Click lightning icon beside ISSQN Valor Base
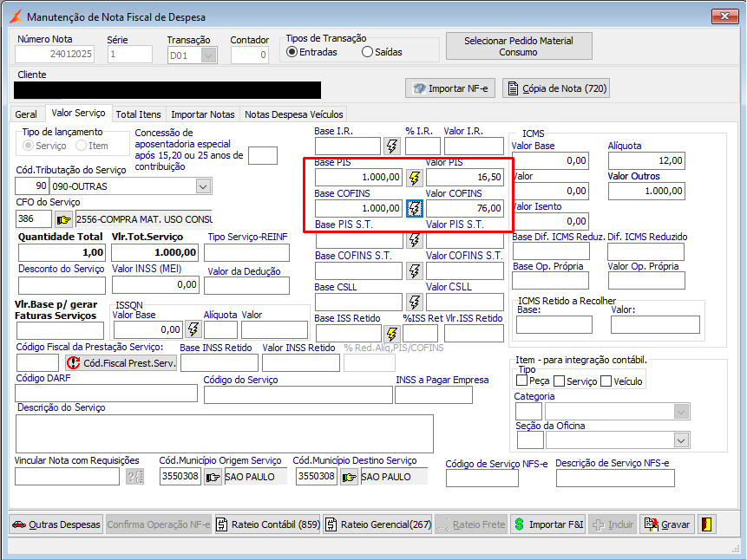The height and width of the screenshot is (560, 747). pyautogui.click(x=193, y=329)
